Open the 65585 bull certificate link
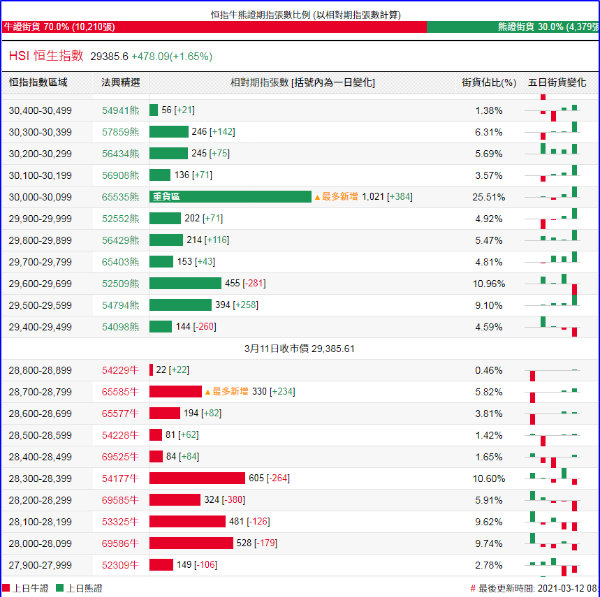The image size is (600, 597). 120,392
